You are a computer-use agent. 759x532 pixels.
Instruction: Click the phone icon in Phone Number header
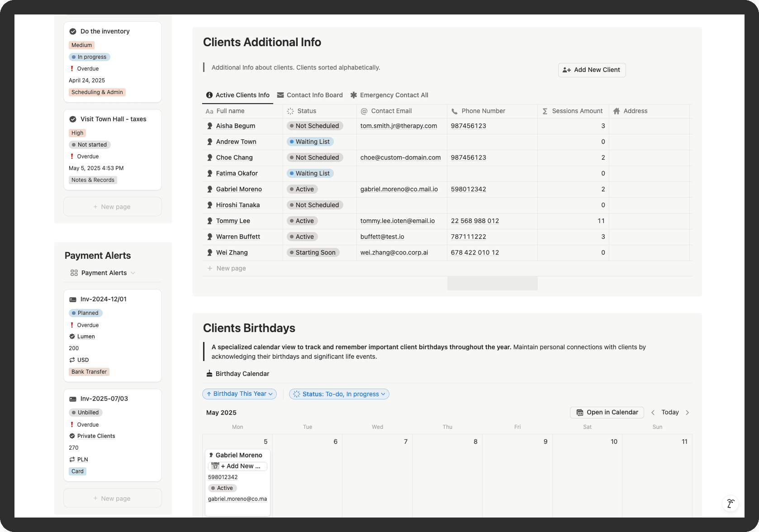click(x=455, y=111)
